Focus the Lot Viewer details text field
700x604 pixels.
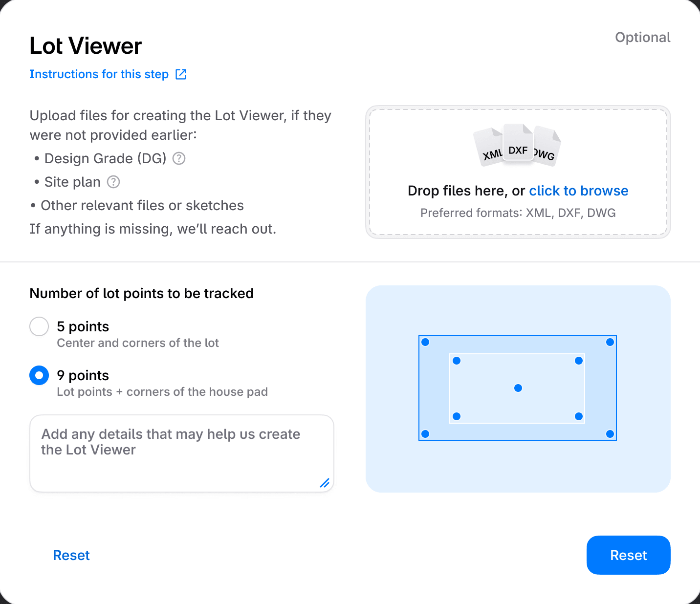pyautogui.click(x=182, y=453)
